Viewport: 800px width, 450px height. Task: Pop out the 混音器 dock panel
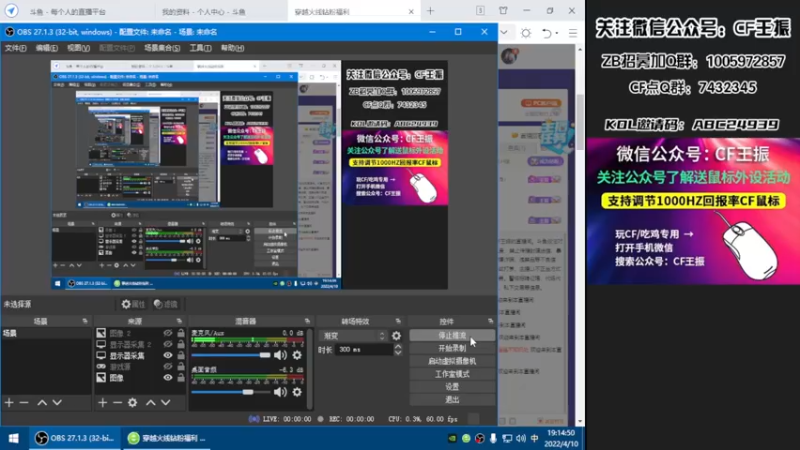[307, 321]
